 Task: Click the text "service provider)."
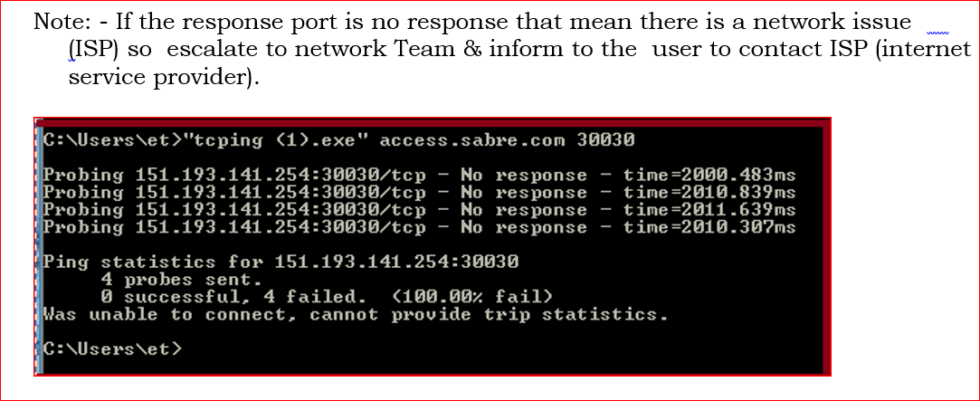tap(162, 78)
